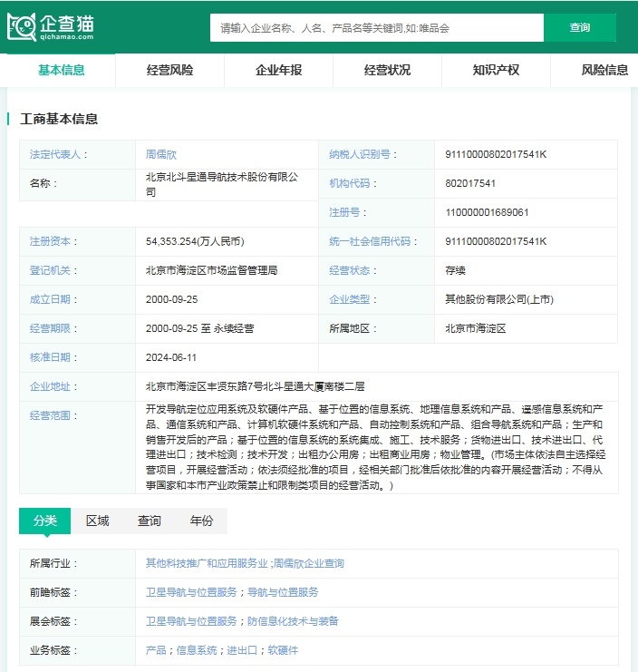Go to the 经营状况 tab
638x672 pixels.
pyautogui.click(x=388, y=70)
